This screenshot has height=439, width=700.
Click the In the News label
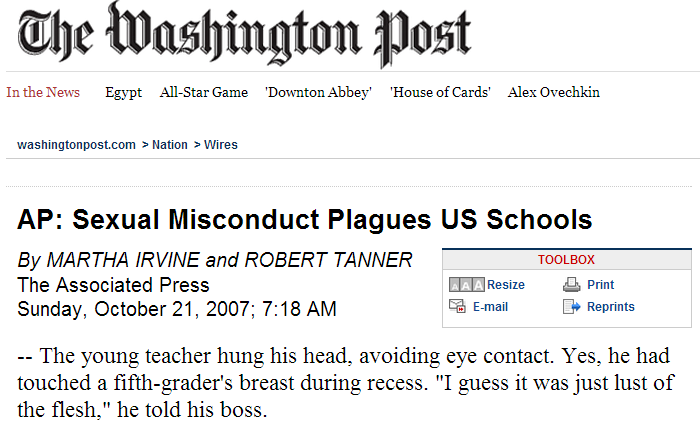click(x=43, y=92)
